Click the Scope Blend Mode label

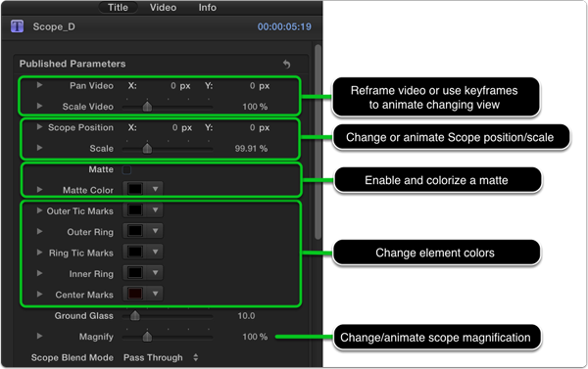(73, 358)
